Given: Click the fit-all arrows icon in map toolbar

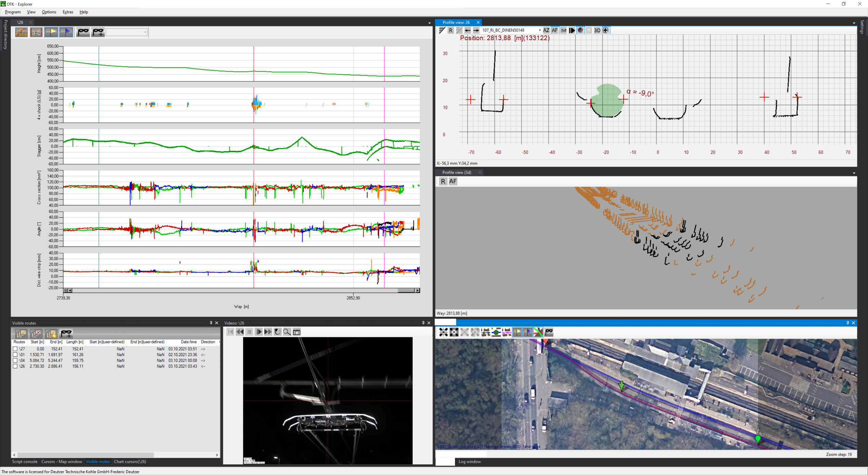Looking at the screenshot, I should (x=443, y=332).
